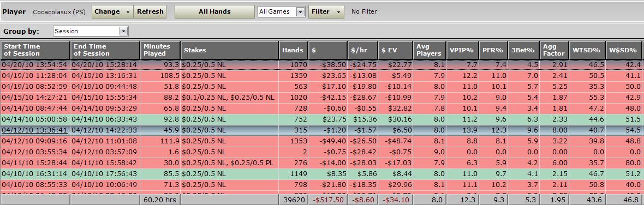
Task: Sort by End Time of Session column
Action: [105, 50]
